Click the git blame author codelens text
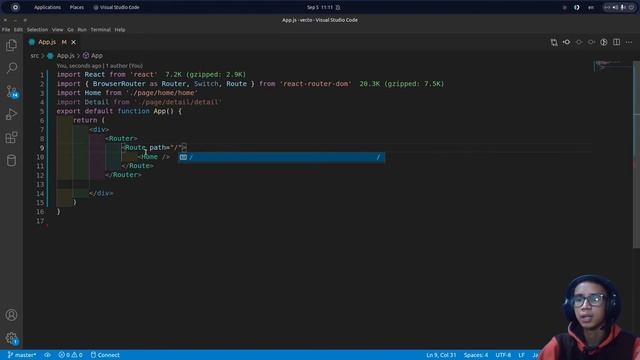 pos(100,66)
